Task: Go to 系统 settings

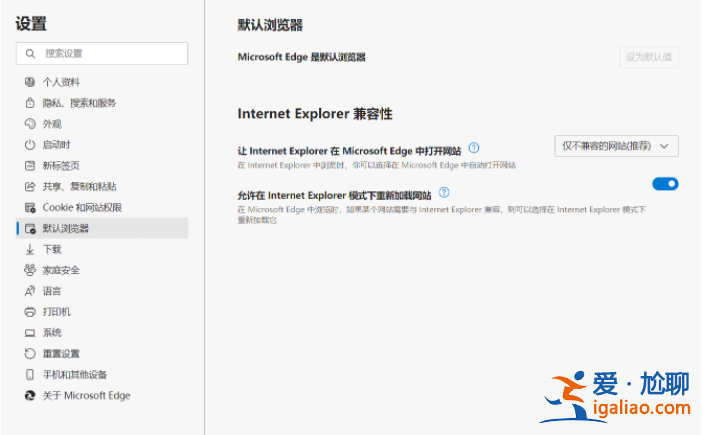Action: 102,333
